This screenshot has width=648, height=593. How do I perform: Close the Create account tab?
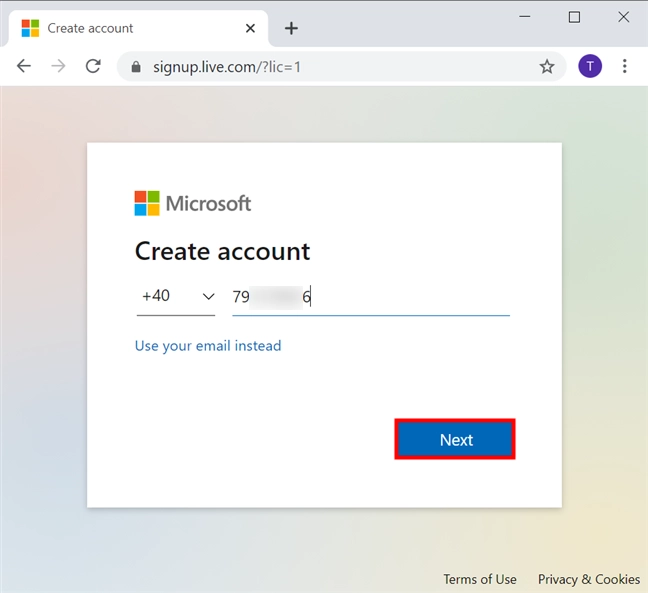(x=250, y=29)
